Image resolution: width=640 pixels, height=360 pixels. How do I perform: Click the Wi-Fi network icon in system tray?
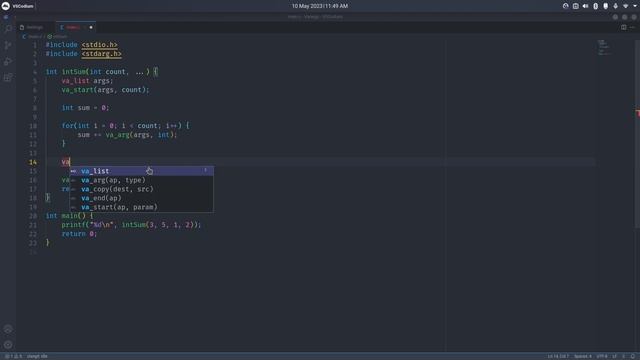coord(625,6)
